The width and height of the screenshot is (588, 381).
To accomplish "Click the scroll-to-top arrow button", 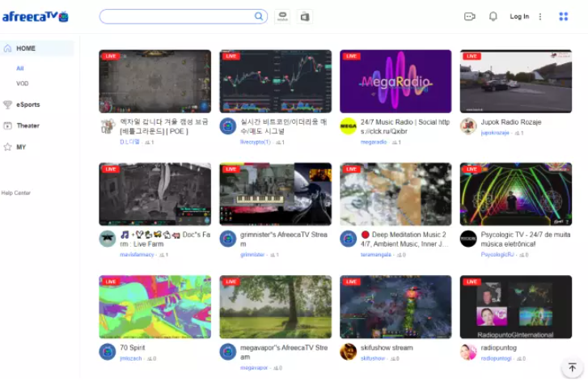I will coord(573,368).
